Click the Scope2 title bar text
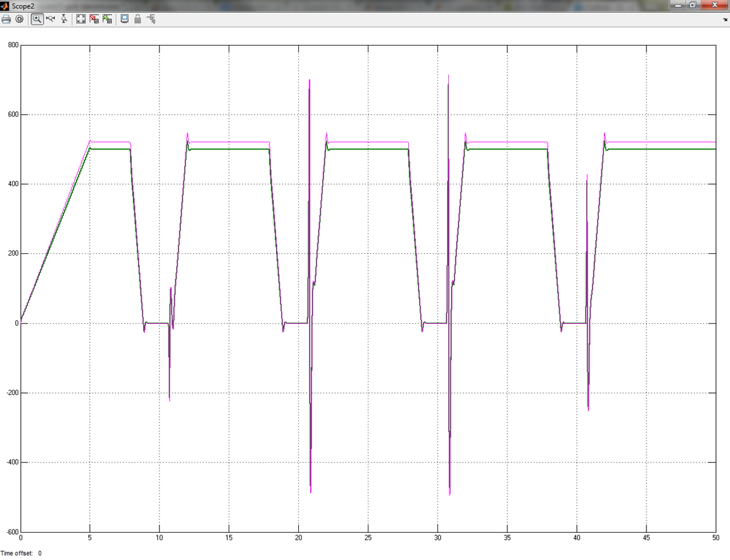The width and height of the screenshot is (730, 560). point(23,5)
